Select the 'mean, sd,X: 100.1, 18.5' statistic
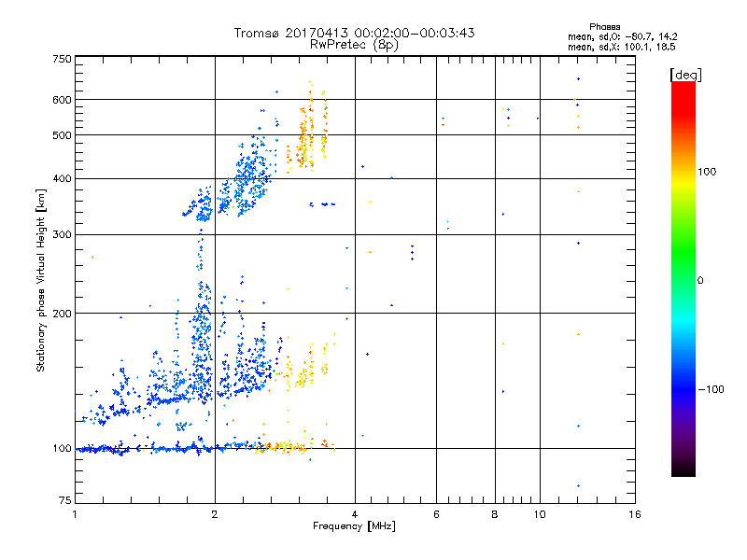The height and width of the screenshot is (560, 747). tap(621, 47)
